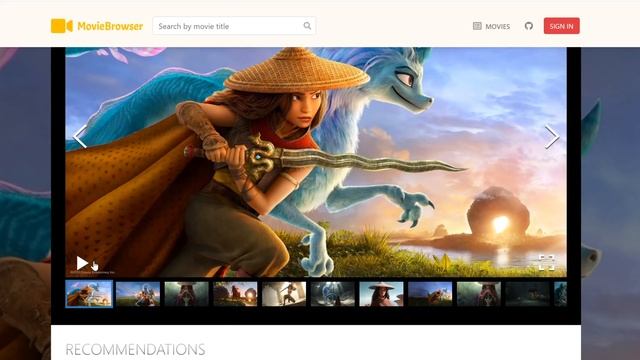Select the third gallery thumbnail
The height and width of the screenshot is (360, 640).
tap(187, 294)
